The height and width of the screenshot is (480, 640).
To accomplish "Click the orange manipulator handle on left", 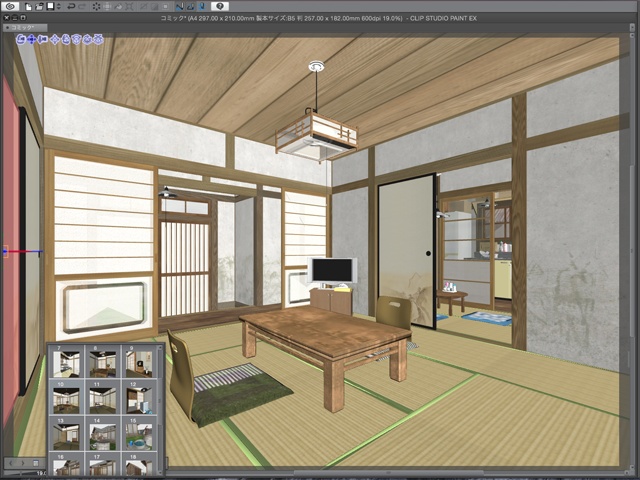I will pos(5,251).
